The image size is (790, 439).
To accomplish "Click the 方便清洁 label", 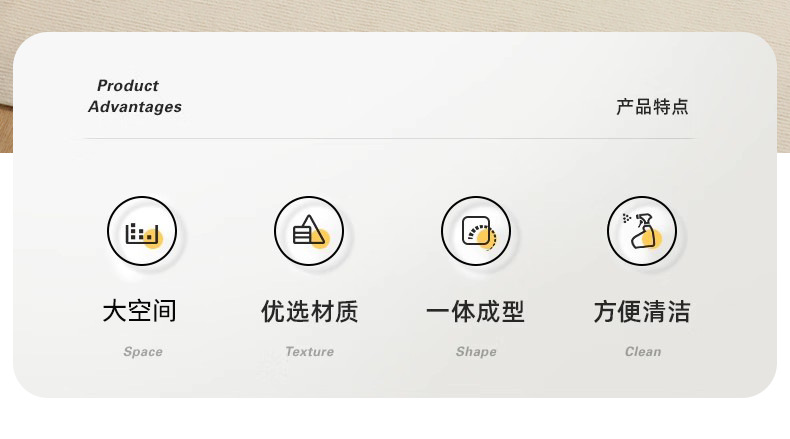I will (642, 311).
